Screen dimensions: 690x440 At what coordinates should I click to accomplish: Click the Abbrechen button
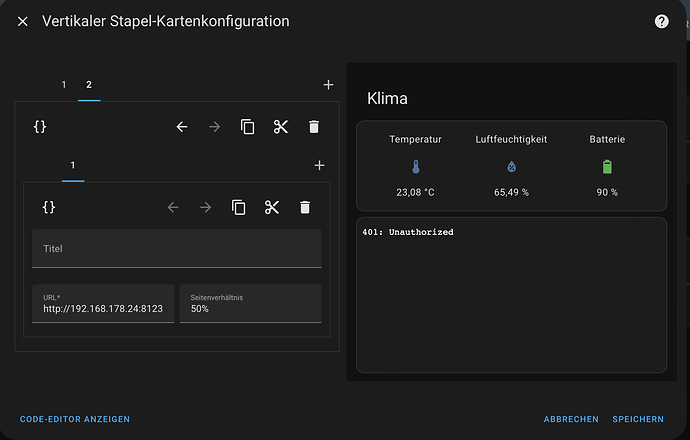click(571, 419)
